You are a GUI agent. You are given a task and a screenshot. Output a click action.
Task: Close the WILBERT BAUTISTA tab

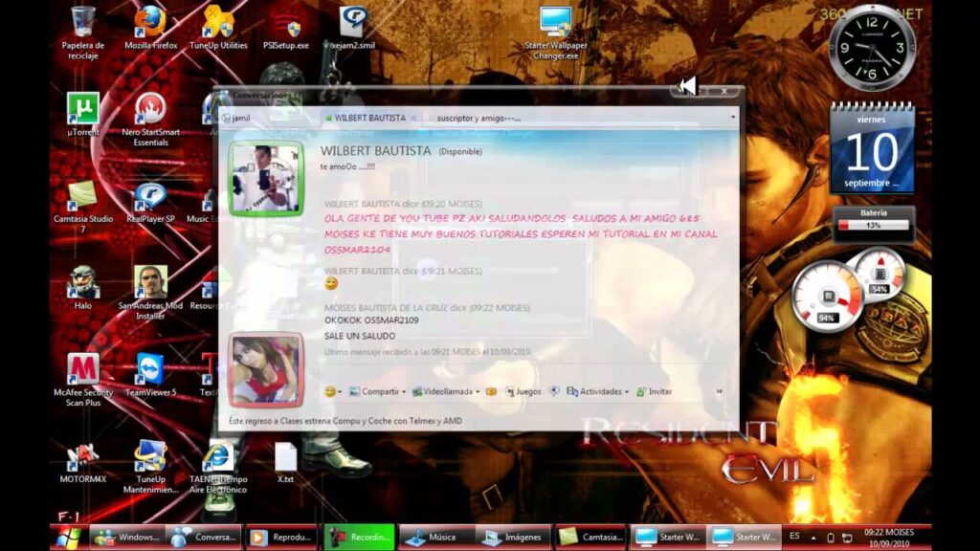[x=414, y=118]
